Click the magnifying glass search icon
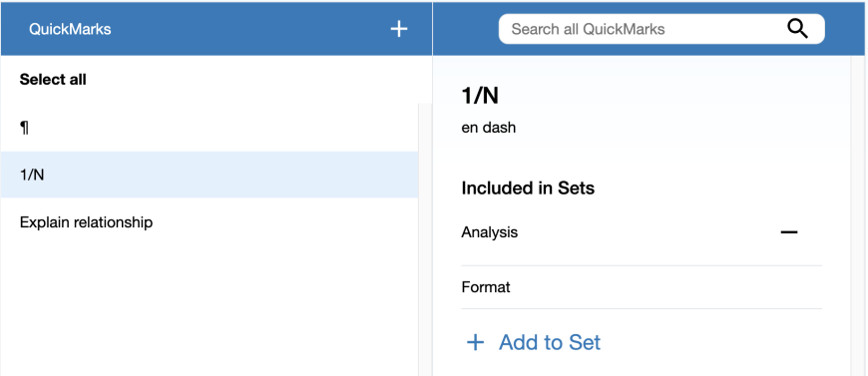 tap(797, 29)
